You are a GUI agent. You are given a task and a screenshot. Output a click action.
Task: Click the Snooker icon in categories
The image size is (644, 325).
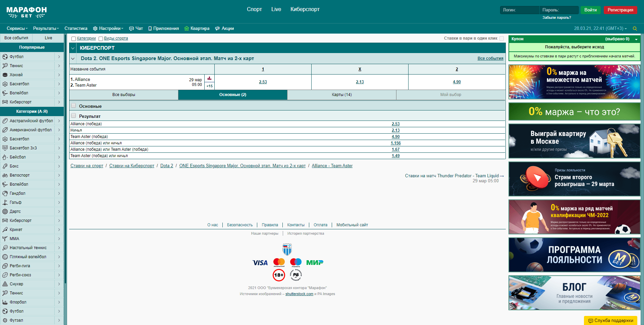(x=5, y=284)
